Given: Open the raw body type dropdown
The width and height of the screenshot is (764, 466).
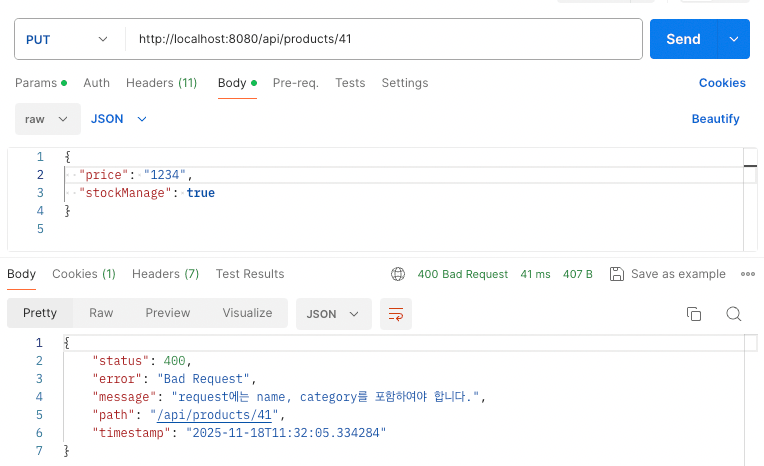Looking at the screenshot, I should (x=46, y=119).
